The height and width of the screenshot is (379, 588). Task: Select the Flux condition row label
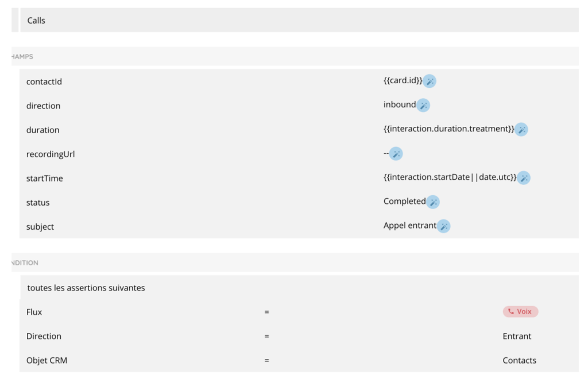point(34,312)
